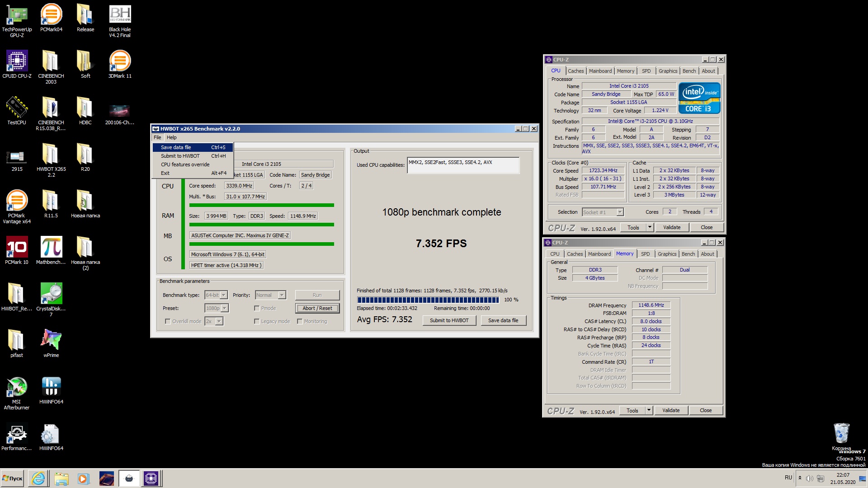Click Save data file button in Output
The height and width of the screenshot is (488, 868).
tap(503, 320)
